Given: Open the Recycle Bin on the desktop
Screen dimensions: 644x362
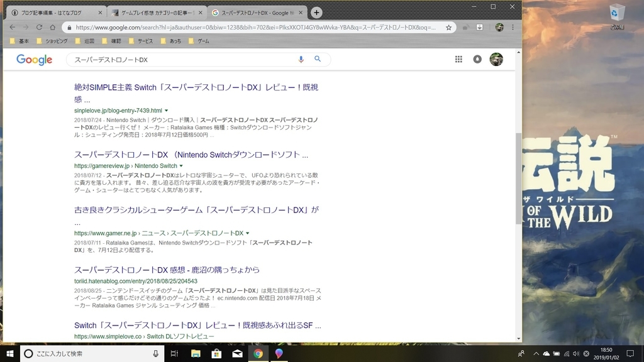Looking at the screenshot, I should [x=617, y=17].
